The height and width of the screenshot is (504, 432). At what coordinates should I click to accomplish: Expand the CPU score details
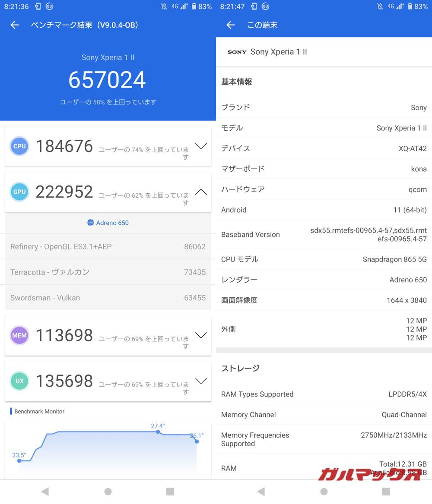[x=200, y=146]
